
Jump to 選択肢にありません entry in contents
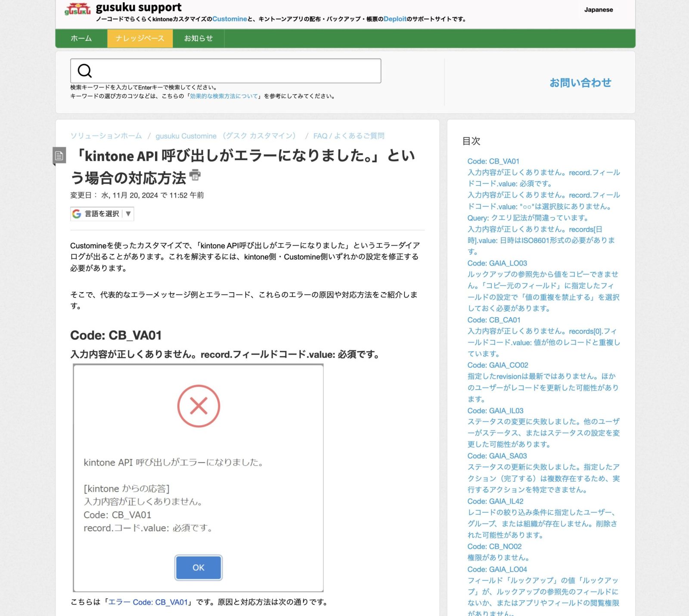pyautogui.click(x=544, y=201)
